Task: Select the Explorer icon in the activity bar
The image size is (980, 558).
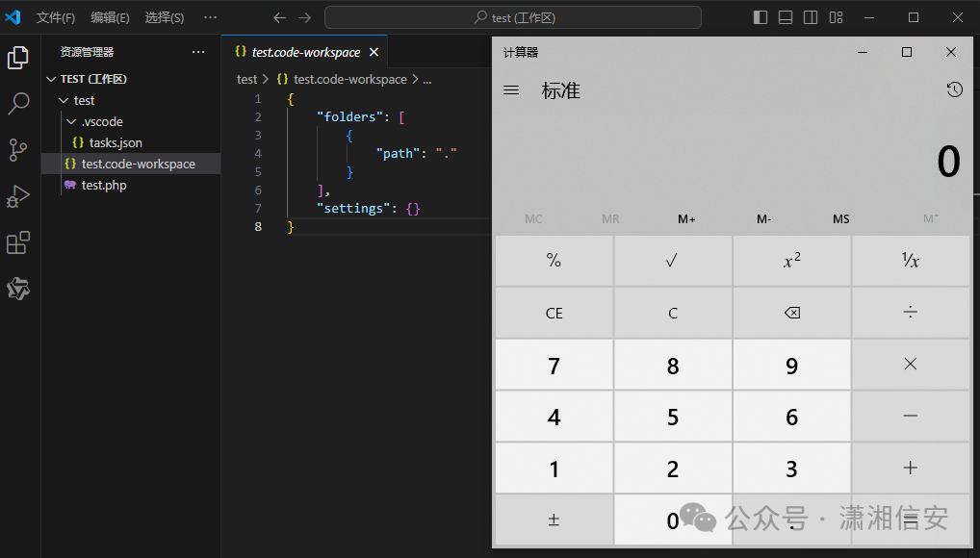Action: point(18,58)
